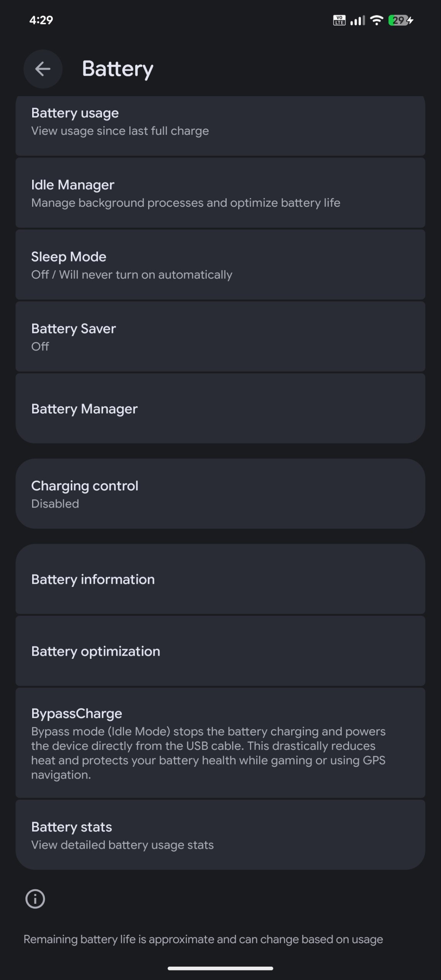Tap the remaining battery life footer text
441x980 pixels.
[203, 939]
